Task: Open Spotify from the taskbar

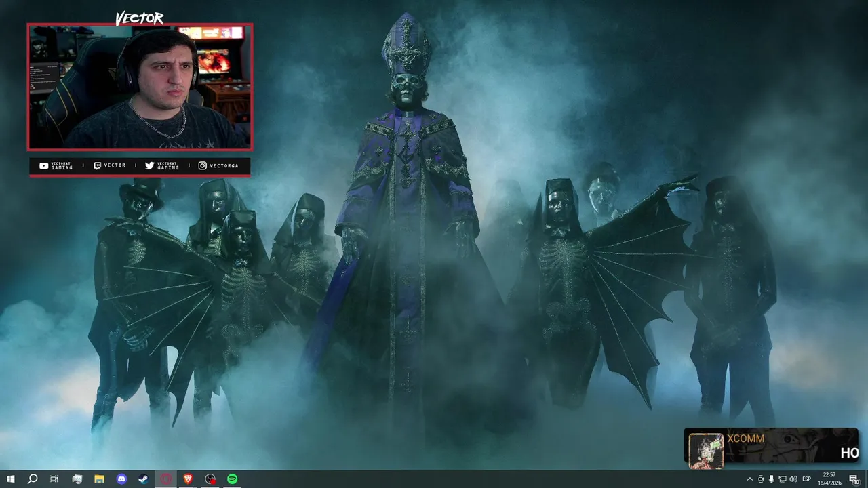Action: [x=232, y=479]
